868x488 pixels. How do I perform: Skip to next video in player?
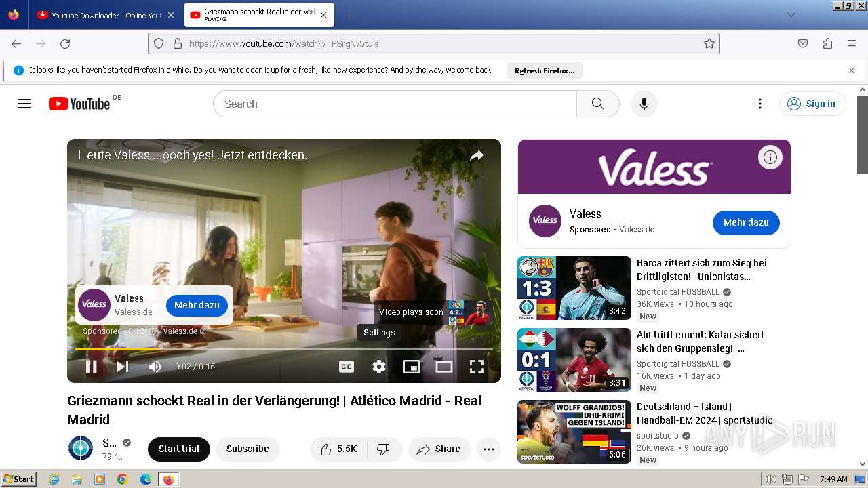click(x=123, y=367)
